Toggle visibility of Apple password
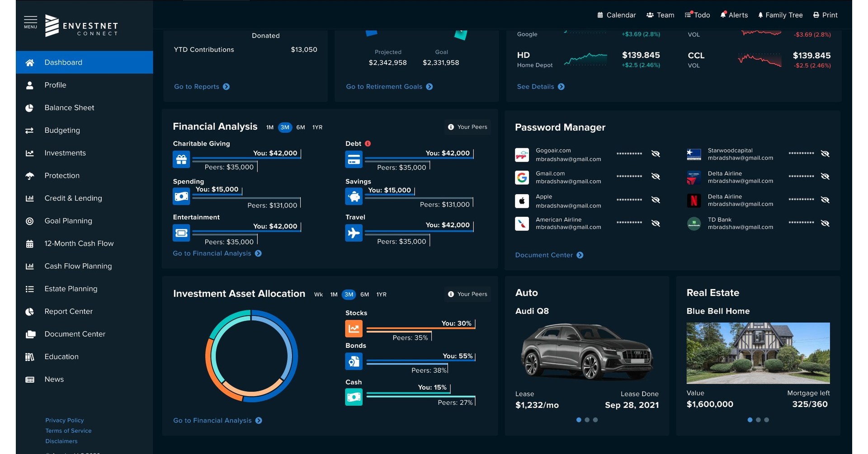This screenshot has width=868, height=454. pyautogui.click(x=656, y=200)
